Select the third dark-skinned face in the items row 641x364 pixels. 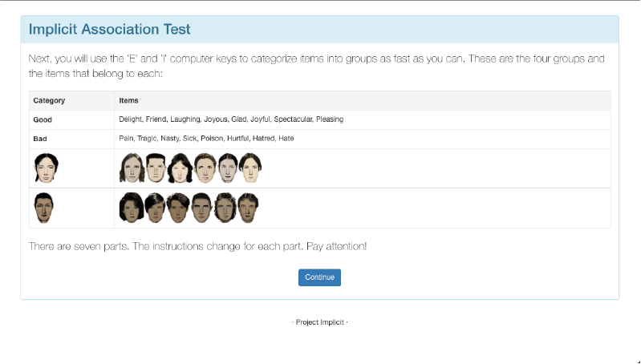coord(178,208)
